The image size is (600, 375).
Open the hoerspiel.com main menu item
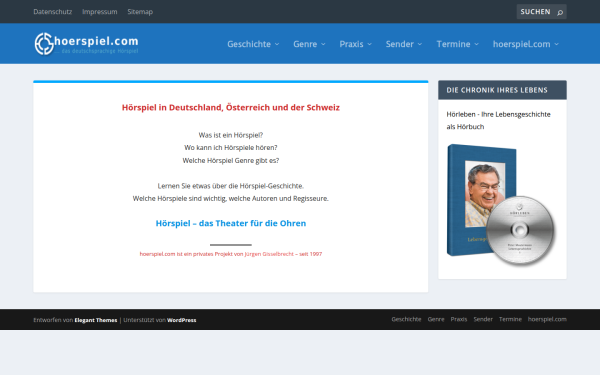point(522,44)
